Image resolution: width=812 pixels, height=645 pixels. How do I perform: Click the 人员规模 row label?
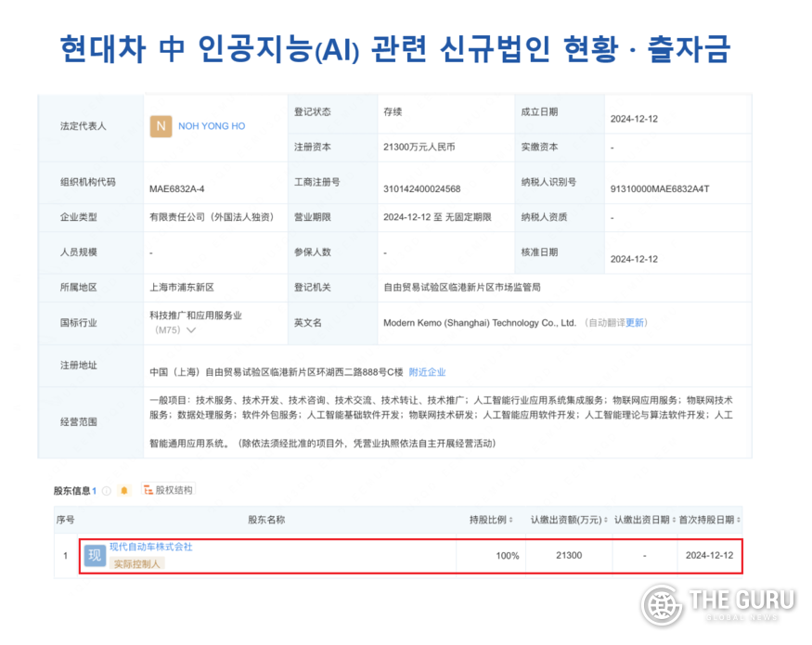79,252
